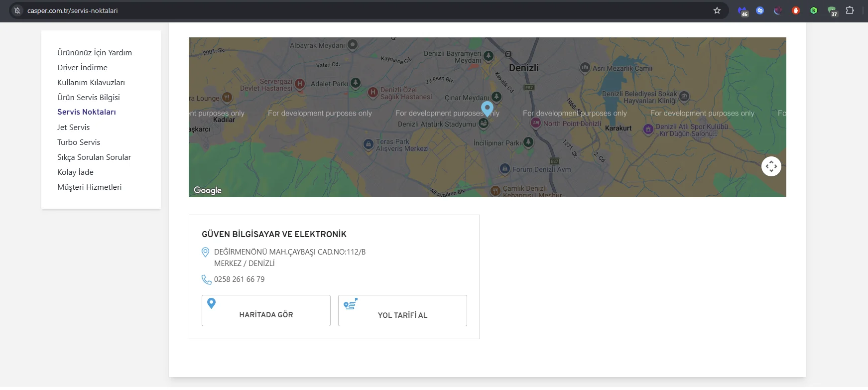Select the Denizli Atlı Spor Kulübü marker
Viewport: 868px width, 390px height.
(x=648, y=130)
